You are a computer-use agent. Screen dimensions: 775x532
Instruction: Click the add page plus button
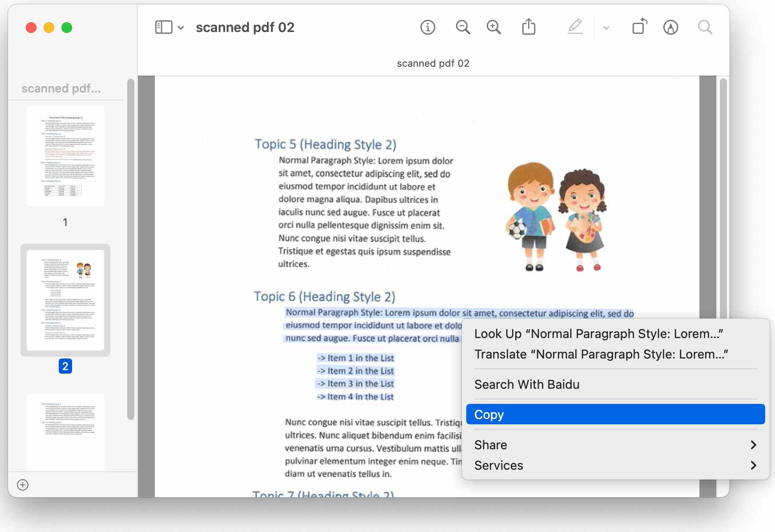point(21,484)
